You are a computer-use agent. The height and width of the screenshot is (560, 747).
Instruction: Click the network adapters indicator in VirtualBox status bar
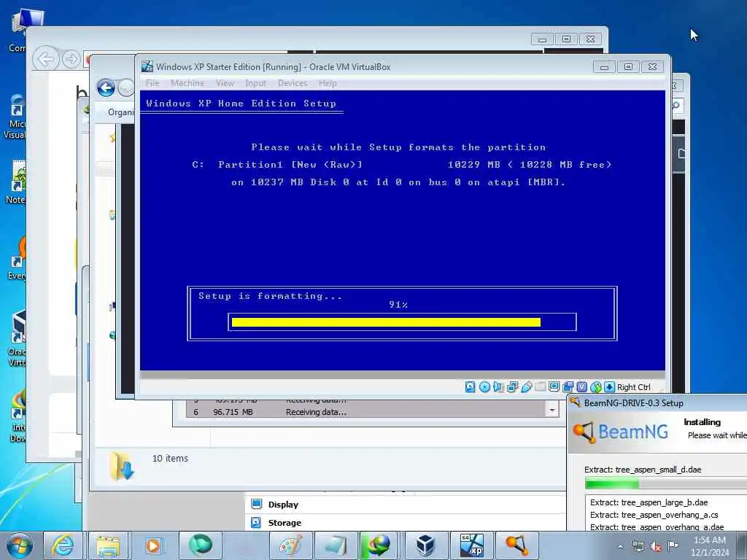click(x=513, y=387)
